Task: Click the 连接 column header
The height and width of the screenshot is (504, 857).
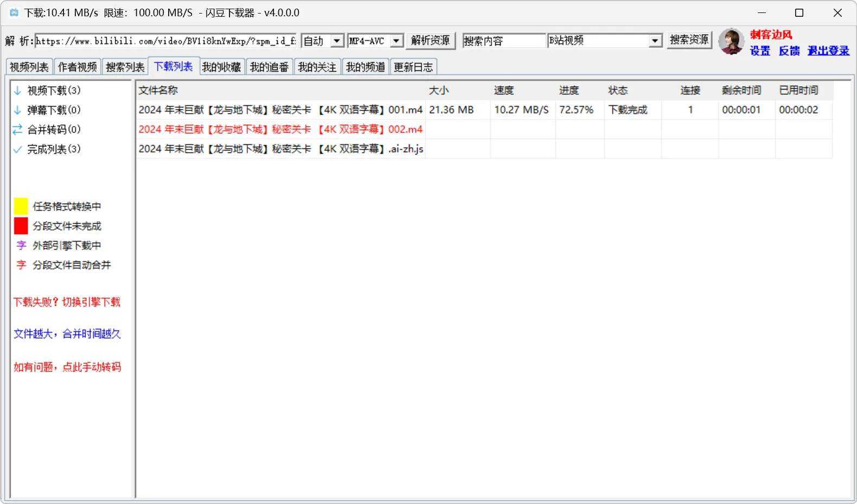Action: pos(690,91)
